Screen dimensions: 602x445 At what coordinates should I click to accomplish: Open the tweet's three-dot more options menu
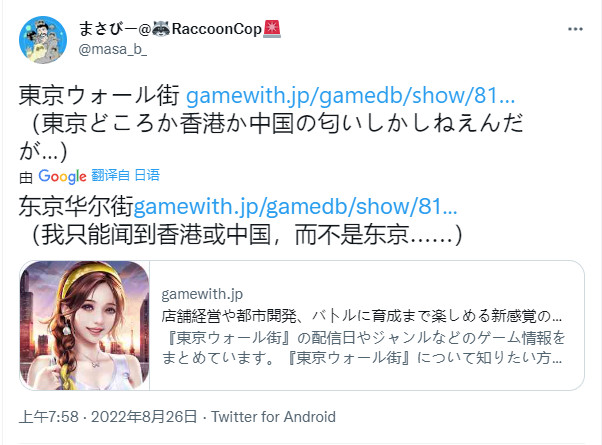tap(575, 29)
